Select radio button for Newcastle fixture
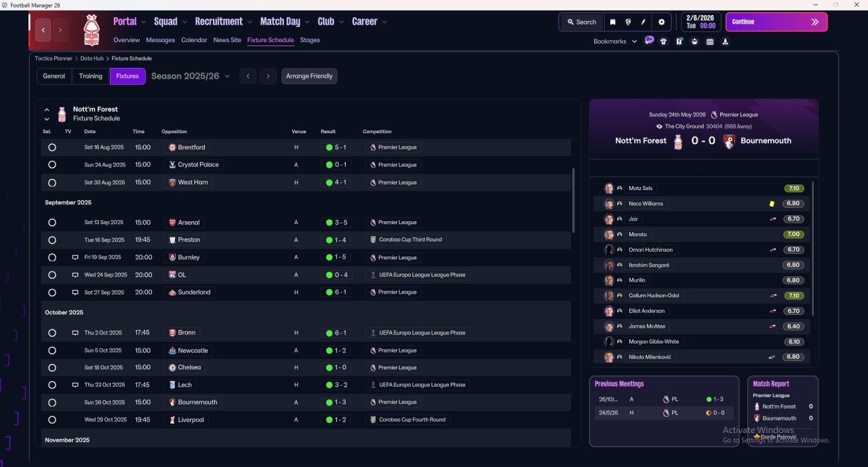 pos(52,350)
